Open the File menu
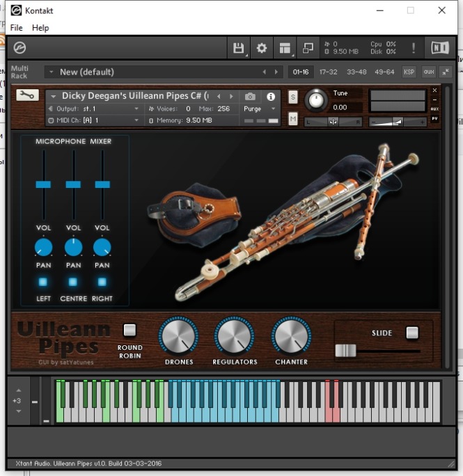This screenshot has width=463, height=476. (x=16, y=28)
